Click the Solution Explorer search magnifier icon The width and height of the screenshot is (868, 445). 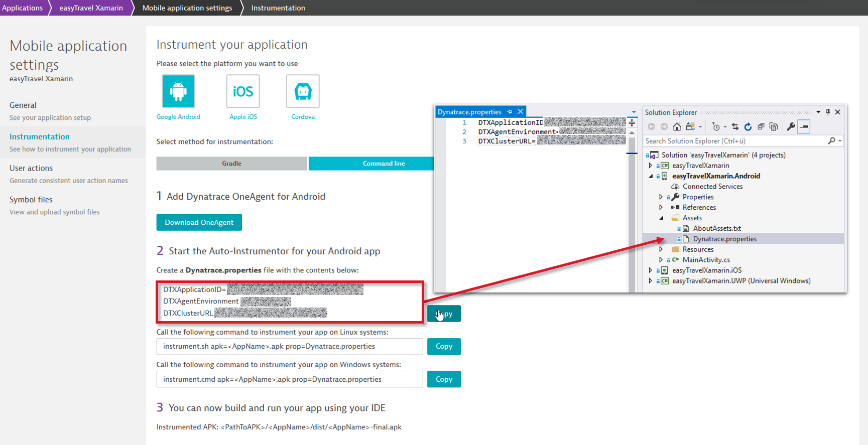click(x=831, y=141)
